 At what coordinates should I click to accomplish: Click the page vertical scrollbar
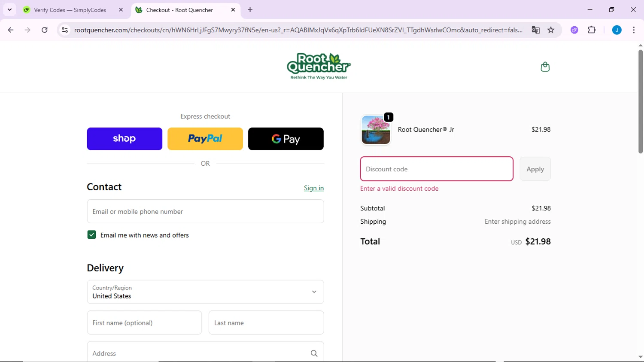point(641,101)
